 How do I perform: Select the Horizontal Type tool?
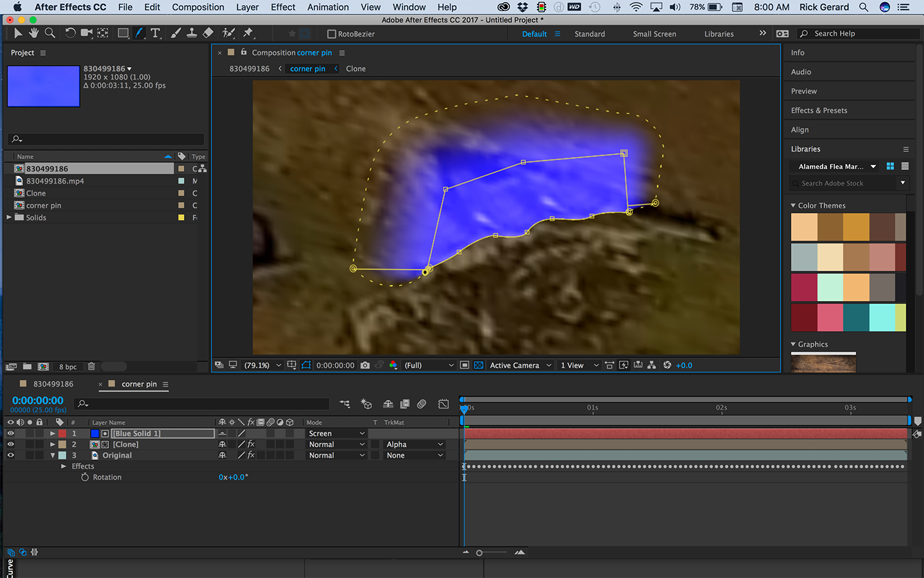coord(155,33)
